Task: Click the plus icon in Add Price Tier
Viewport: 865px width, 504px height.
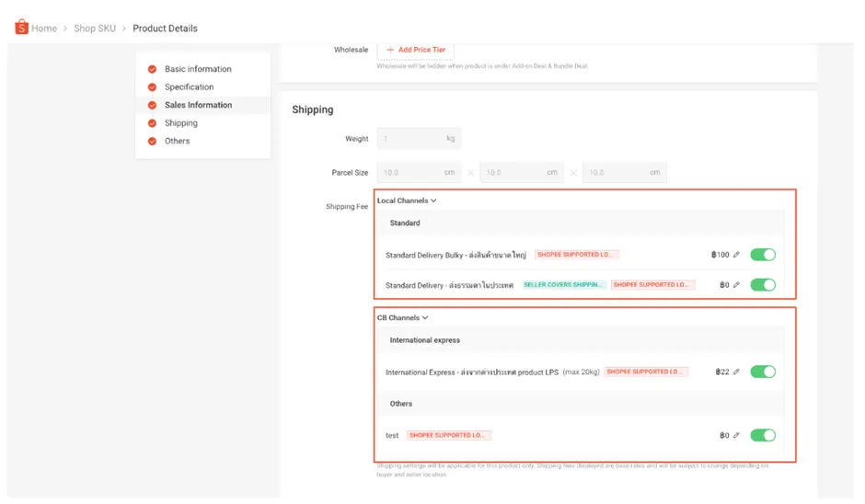Action: (390, 50)
